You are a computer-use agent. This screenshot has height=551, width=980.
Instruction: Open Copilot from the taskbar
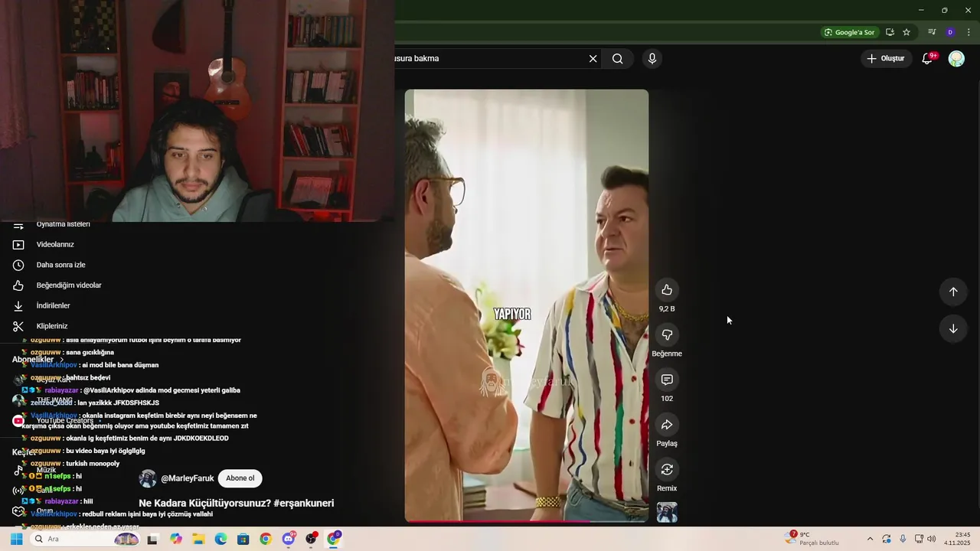[x=176, y=539]
